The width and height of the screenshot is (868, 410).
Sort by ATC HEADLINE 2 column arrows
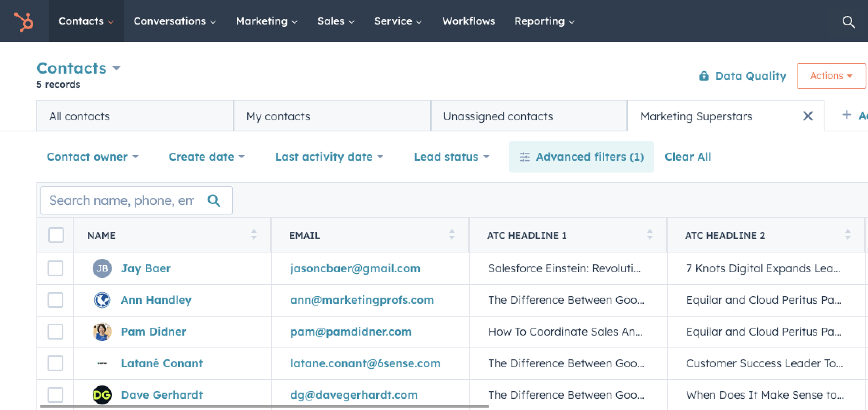pos(848,235)
